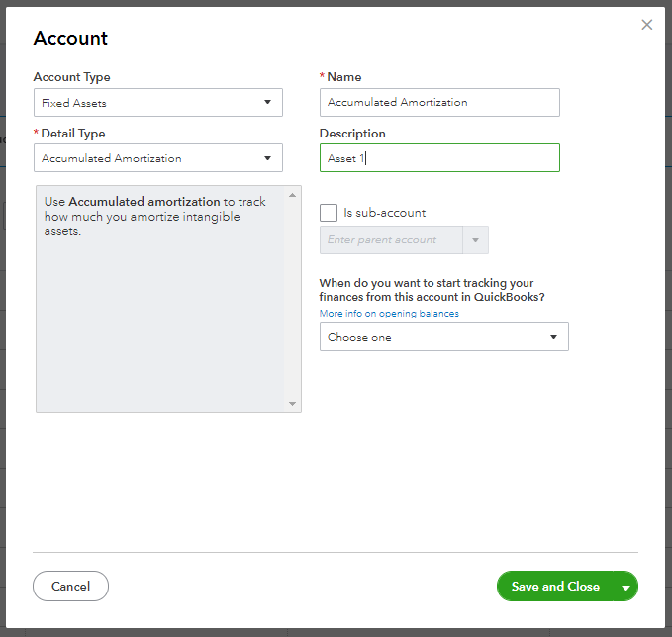Click the Cancel button
Viewport: 672px width, 637px height.
70,587
